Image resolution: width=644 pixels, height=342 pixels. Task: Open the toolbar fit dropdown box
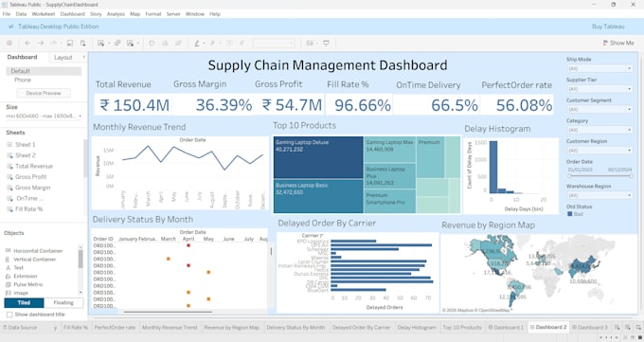(x=274, y=43)
